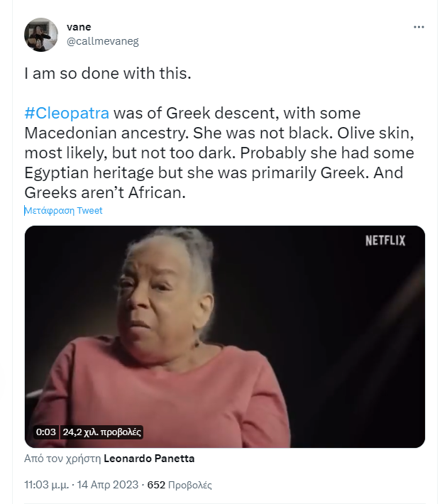Open the vane display name link
The image size is (447, 504).
click(78, 27)
